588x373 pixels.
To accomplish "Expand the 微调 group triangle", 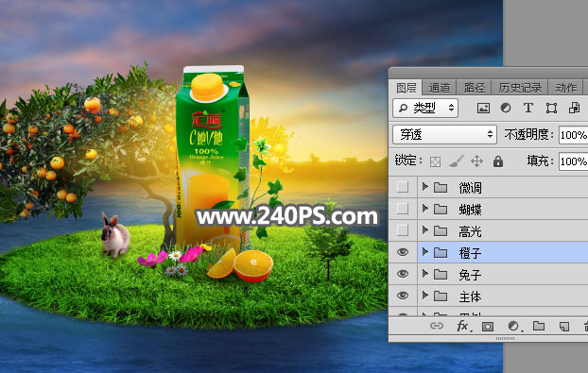I will (x=424, y=187).
